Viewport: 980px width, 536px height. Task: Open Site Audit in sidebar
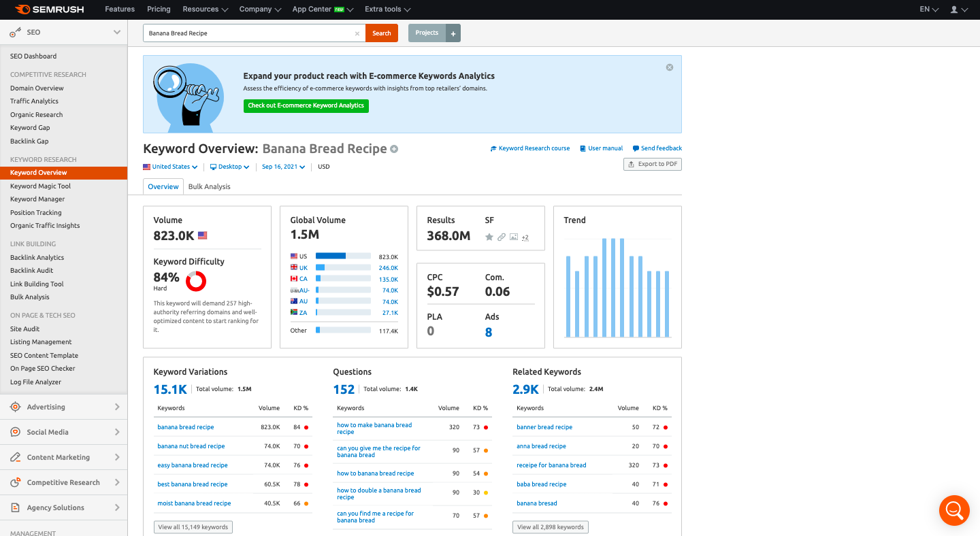pyautogui.click(x=25, y=329)
